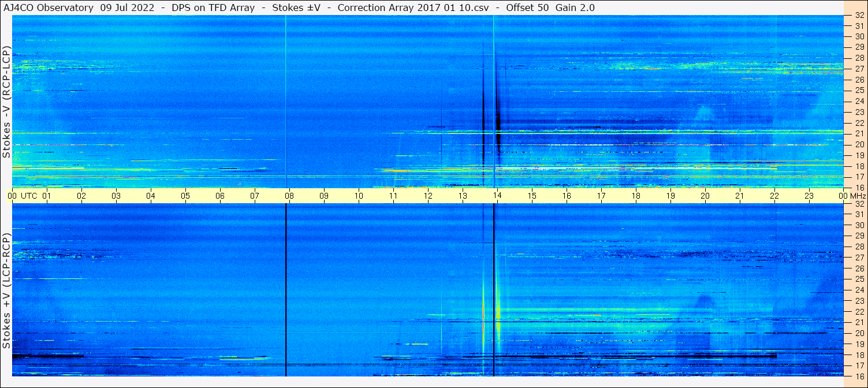Click the 16 MHz label of upper Stokes -V panel
The width and height of the screenshot is (868, 388).
(x=859, y=187)
